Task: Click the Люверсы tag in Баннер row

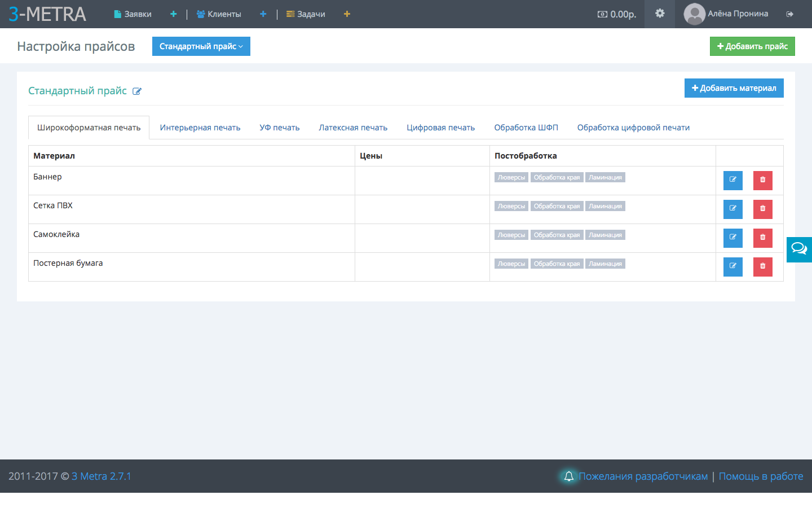Action: tap(511, 177)
